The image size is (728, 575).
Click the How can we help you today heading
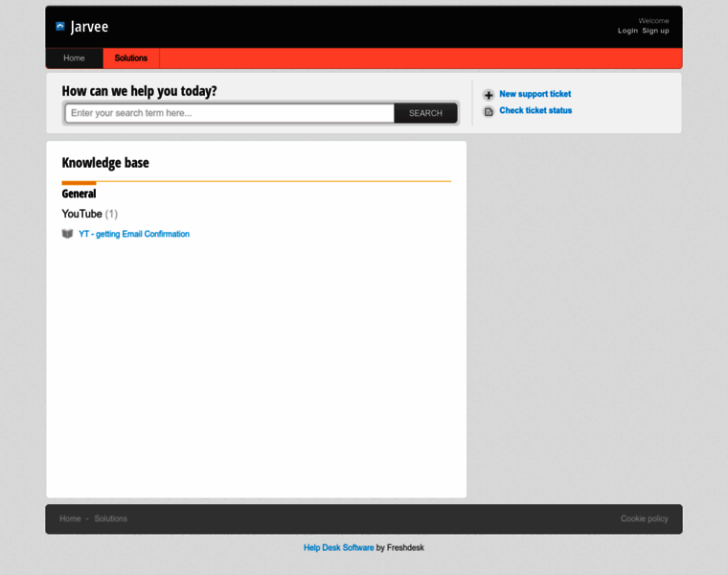pyautogui.click(x=139, y=91)
